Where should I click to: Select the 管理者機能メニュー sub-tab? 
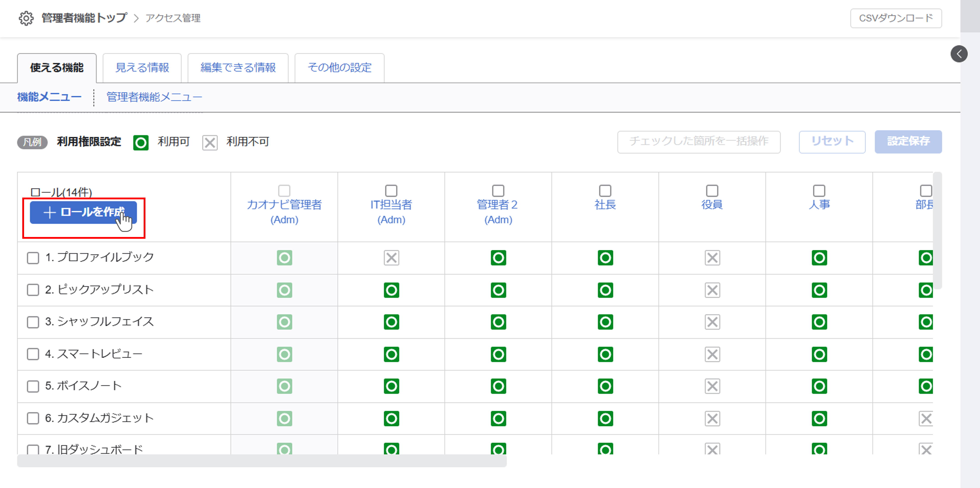click(x=154, y=97)
